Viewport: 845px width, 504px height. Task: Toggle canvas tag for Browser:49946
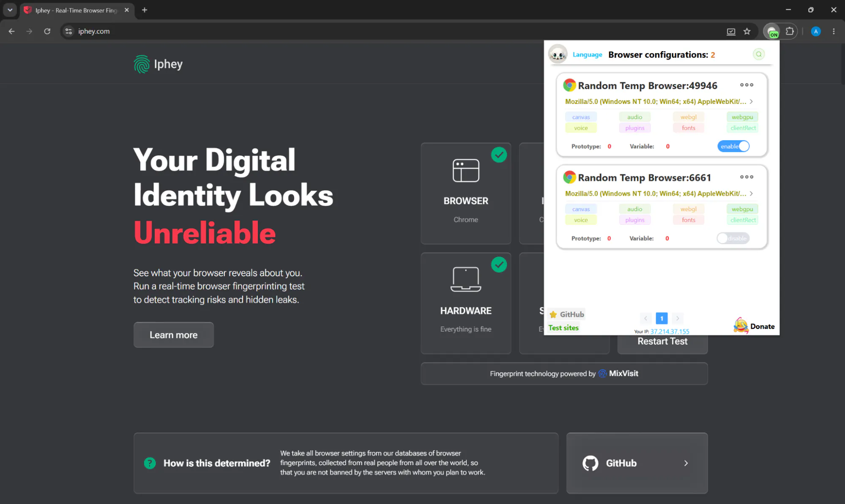(581, 117)
